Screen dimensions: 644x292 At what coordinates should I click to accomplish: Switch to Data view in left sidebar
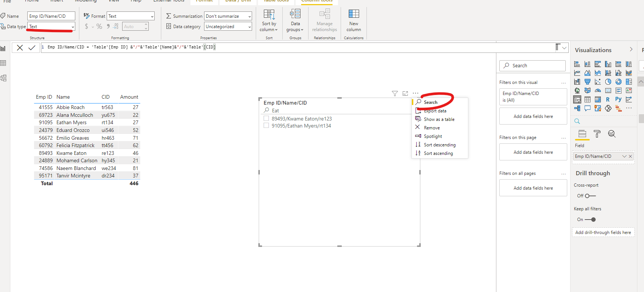(x=3, y=63)
